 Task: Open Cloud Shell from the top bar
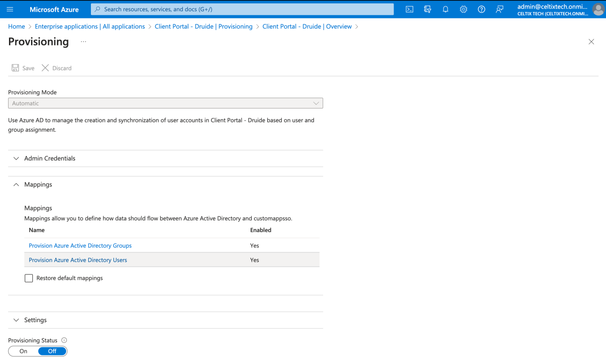(409, 9)
